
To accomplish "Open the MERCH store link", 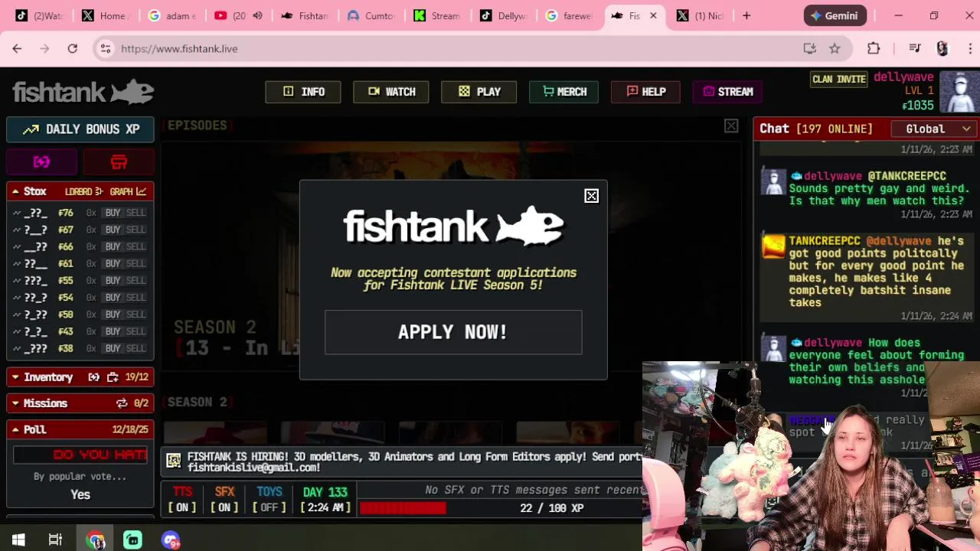I will [564, 92].
